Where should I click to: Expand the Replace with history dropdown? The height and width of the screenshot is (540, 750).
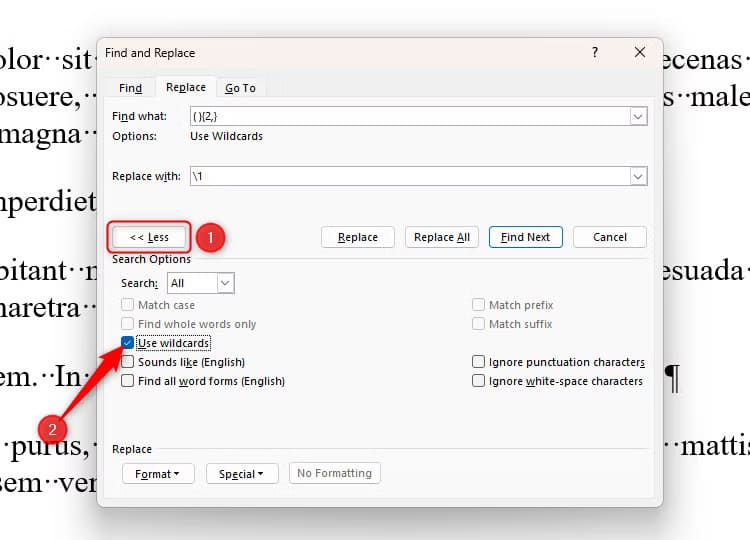[x=638, y=176]
